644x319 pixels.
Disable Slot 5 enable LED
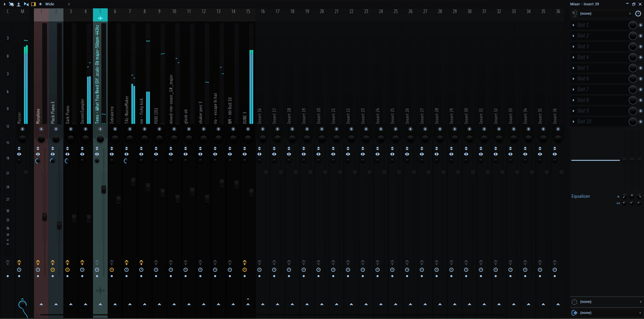pyautogui.click(x=641, y=68)
